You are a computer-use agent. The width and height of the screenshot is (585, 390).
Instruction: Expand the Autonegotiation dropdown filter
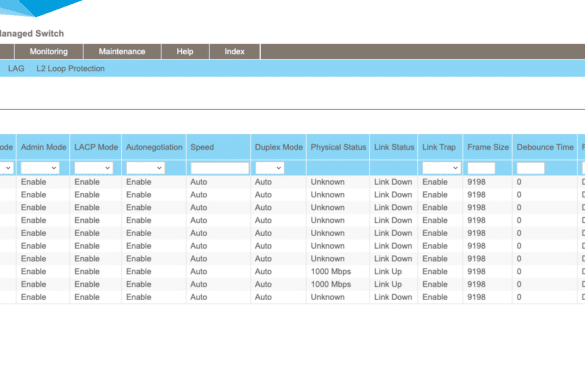146,168
